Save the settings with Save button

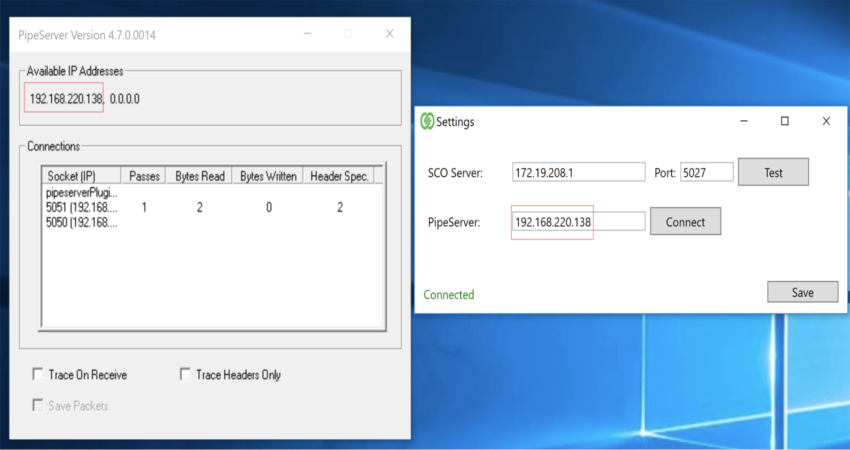point(802,292)
